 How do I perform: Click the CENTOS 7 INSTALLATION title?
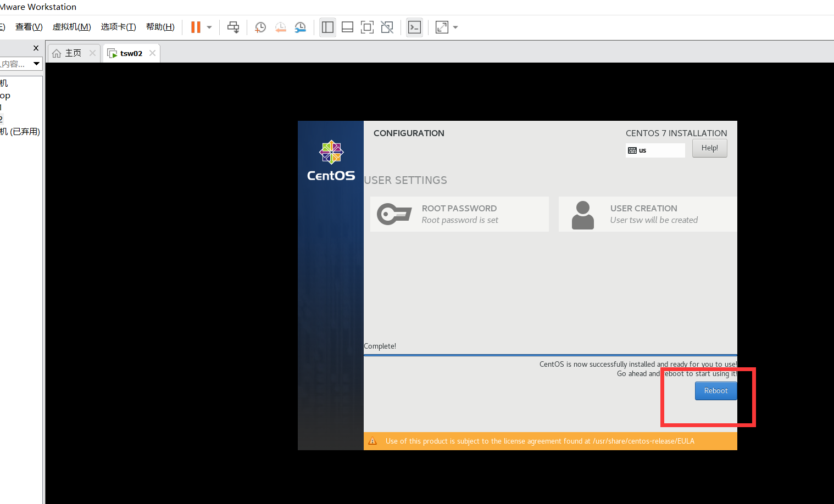[676, 133]
